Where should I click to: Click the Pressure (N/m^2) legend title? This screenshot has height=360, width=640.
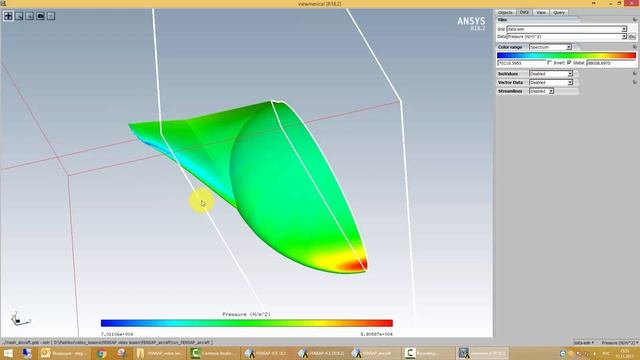[246, 314]
